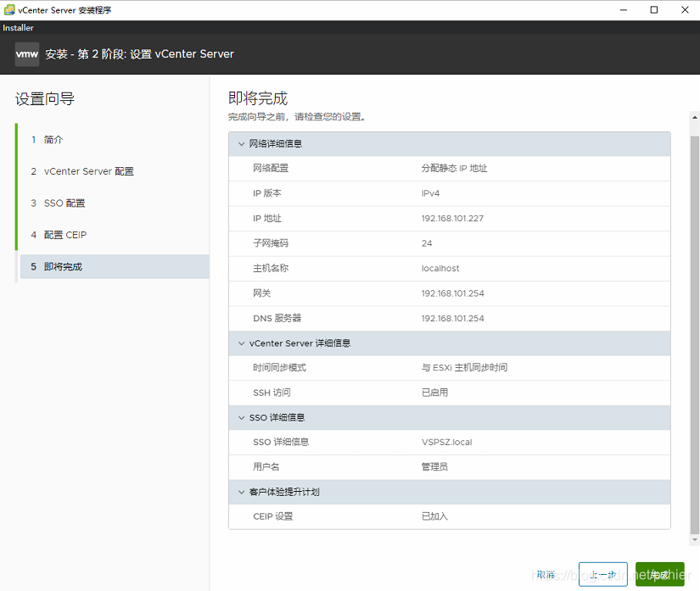
Task: Click the hostname value localhost
Action: (x=440, y=269)
